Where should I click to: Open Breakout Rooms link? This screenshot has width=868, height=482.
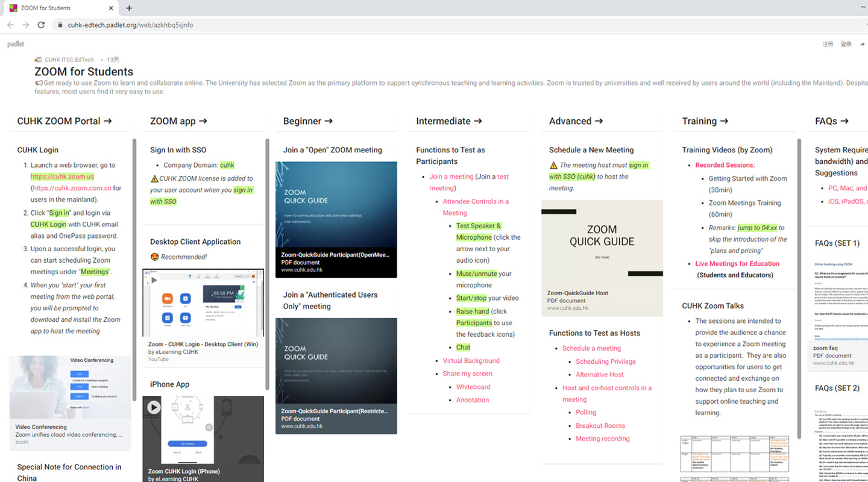coord(600,426)
